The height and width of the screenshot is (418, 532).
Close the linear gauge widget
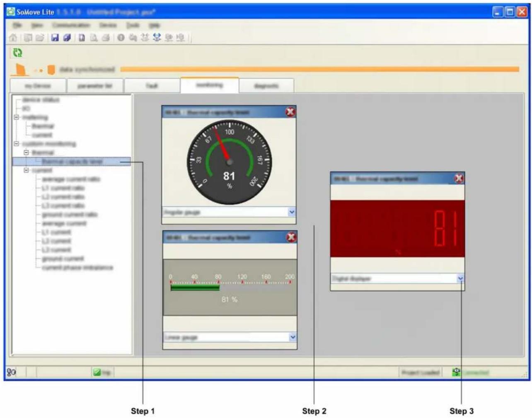pos(291,237)
